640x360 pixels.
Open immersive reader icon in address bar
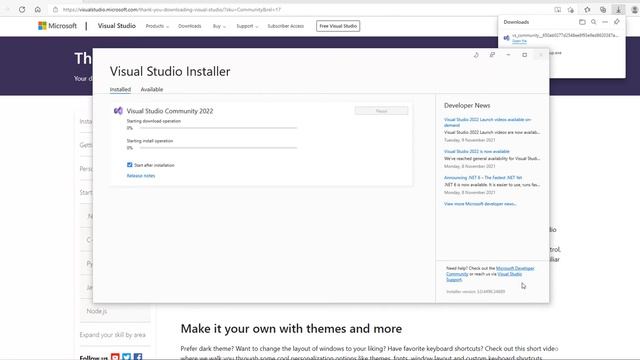558,10
